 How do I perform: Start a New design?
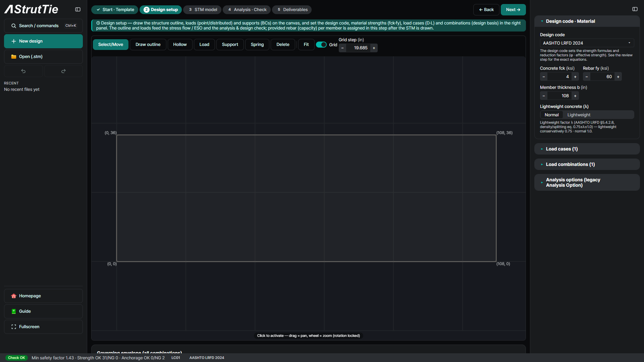(43, 41)
